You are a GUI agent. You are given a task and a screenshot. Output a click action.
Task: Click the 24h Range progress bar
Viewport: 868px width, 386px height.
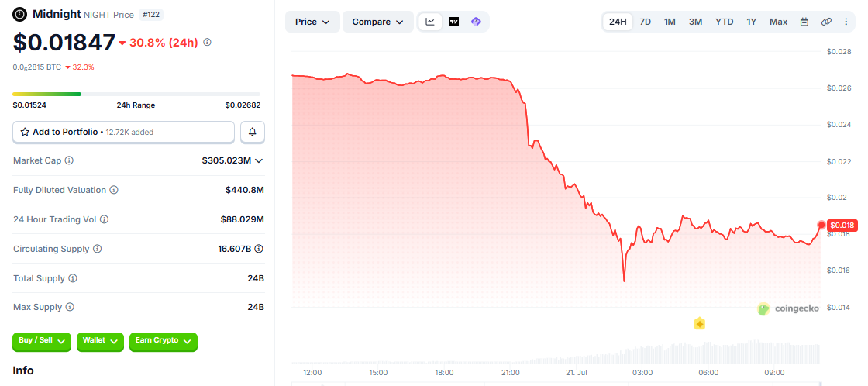tap(136, 94)
